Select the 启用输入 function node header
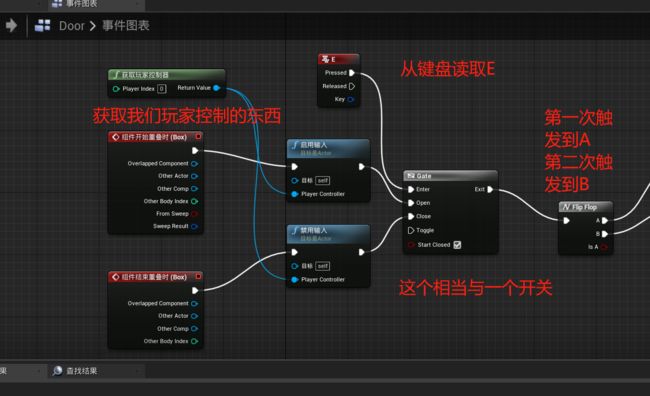Image resolution: width=650 pixels, height=396 pixels. [328, 148]
